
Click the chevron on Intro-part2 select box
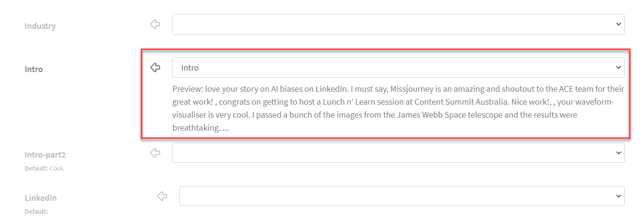tap(618, 153)
